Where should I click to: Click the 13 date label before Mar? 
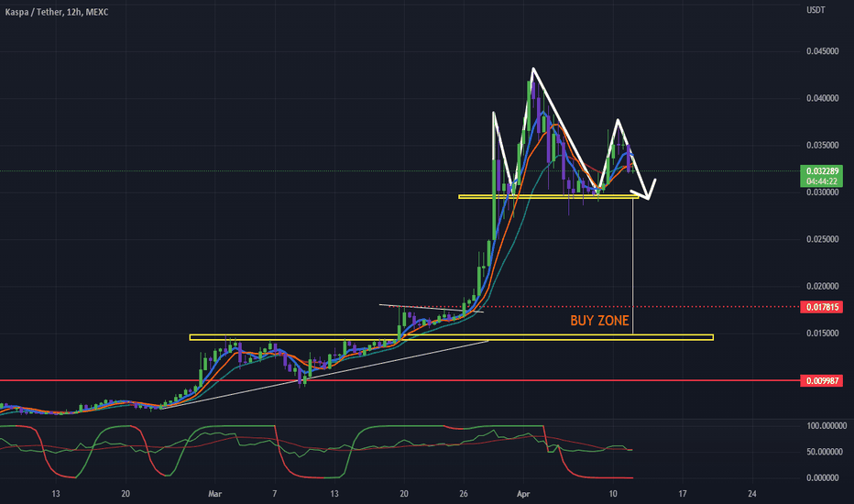(x=56, y=494)
